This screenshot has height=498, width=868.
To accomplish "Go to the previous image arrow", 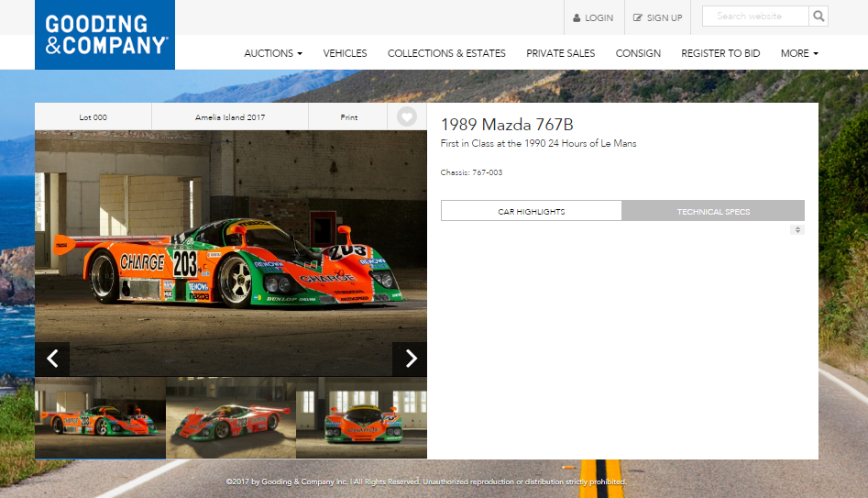I will 52,359.
